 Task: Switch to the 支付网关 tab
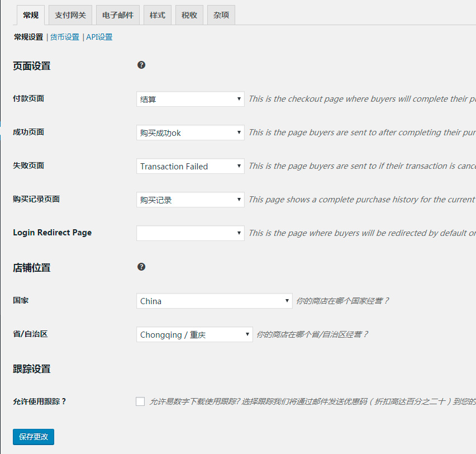click(70, 15)
